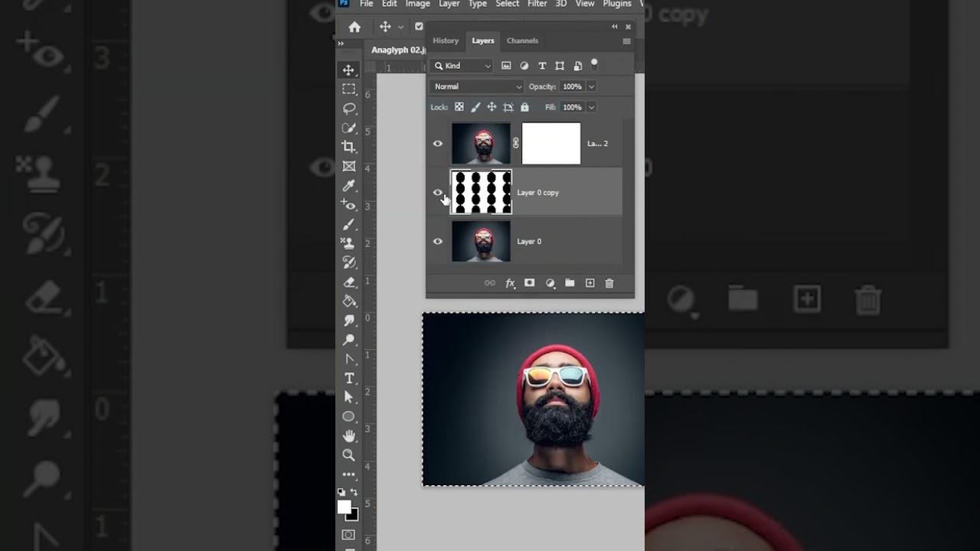Screen dimensions: 980x551
Task: Toggle filter for shape layers
Action: 560,66
